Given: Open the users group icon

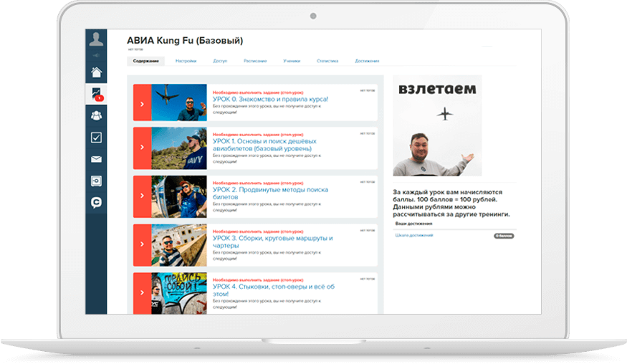Looking at the screenshot, I should (x=96, y=115).
